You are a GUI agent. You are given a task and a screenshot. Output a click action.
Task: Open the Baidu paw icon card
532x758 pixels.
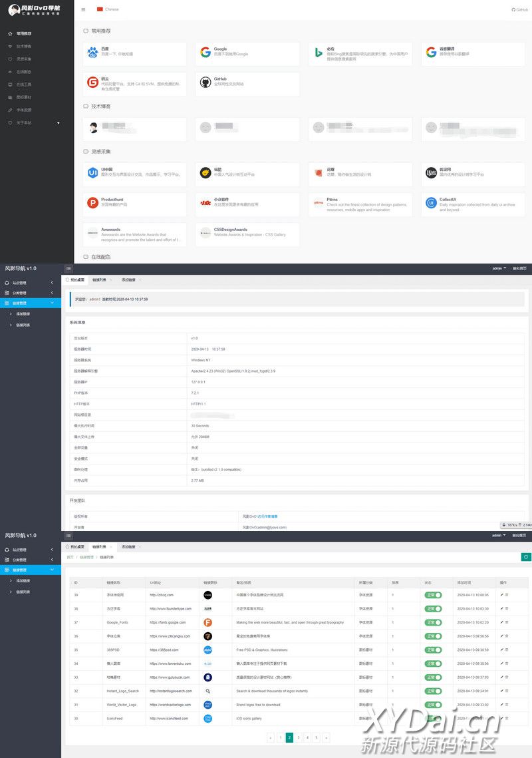click(x=93, y=52)
